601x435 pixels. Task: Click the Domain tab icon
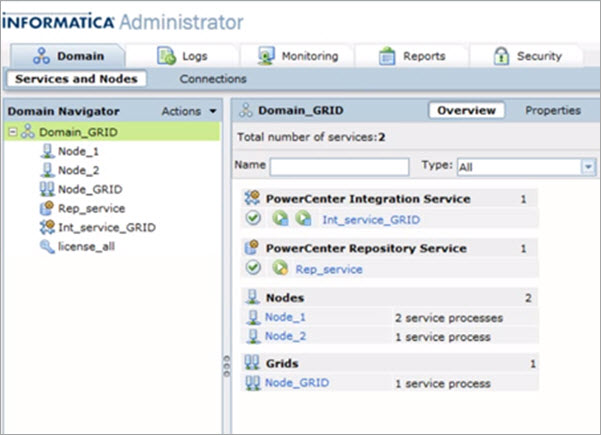tap(41, 56)
